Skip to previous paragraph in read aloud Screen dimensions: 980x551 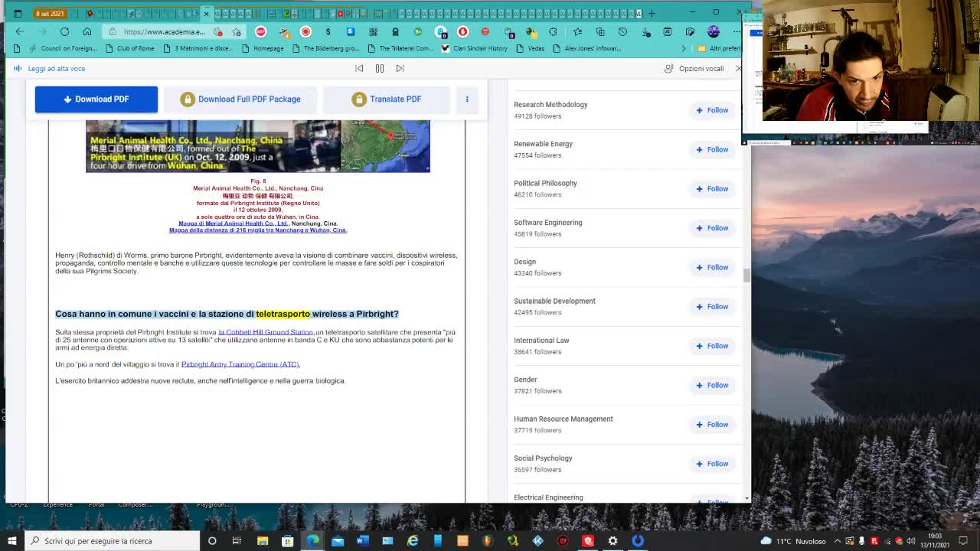(359, 68)
